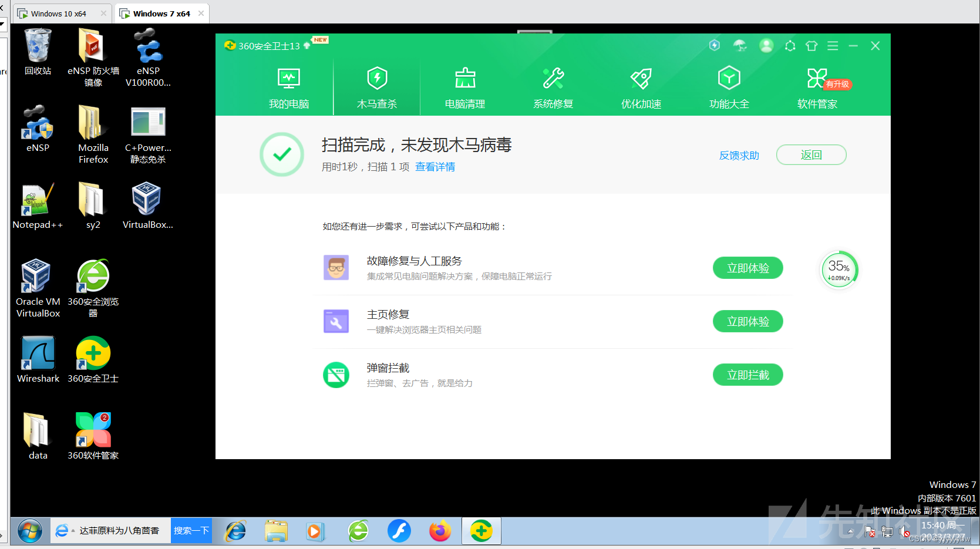Select the Wireshark desktop icon
The image size is (980, 549).
(x=38, y=360)
